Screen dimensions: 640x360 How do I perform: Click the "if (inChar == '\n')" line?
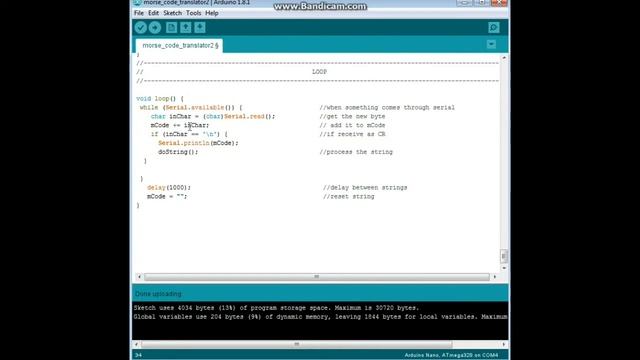tap(189, 134)
